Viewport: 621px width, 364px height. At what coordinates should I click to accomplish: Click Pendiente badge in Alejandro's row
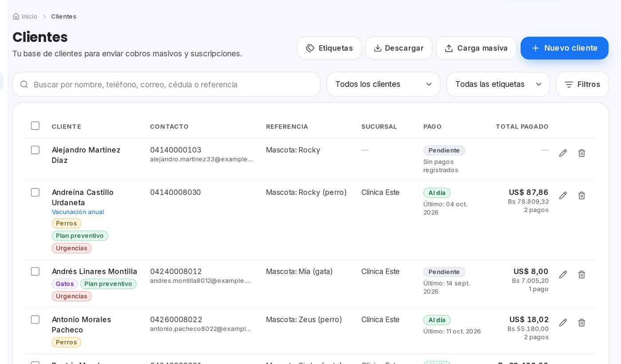pos(444,150)
